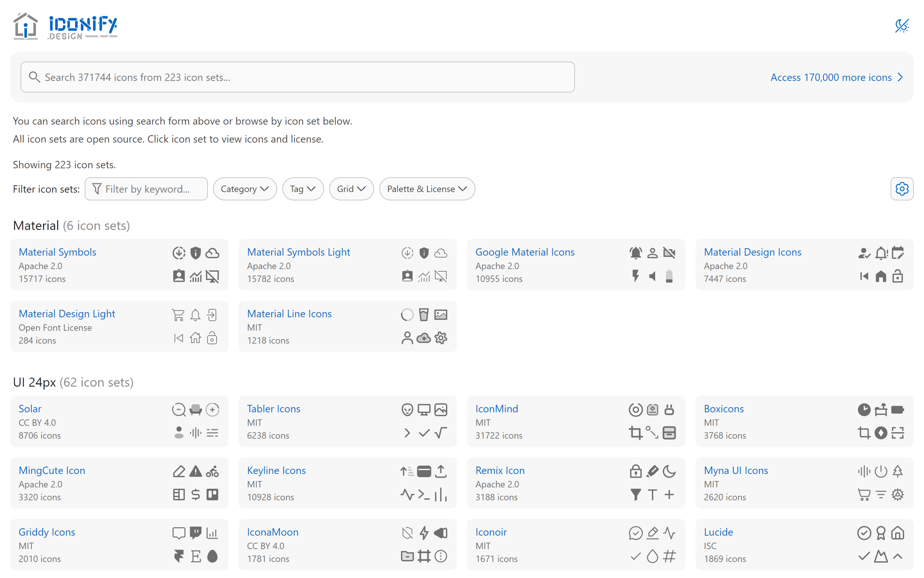Open the Griddy Icons set
The image size is (924, 578).
tap(47, 532)
